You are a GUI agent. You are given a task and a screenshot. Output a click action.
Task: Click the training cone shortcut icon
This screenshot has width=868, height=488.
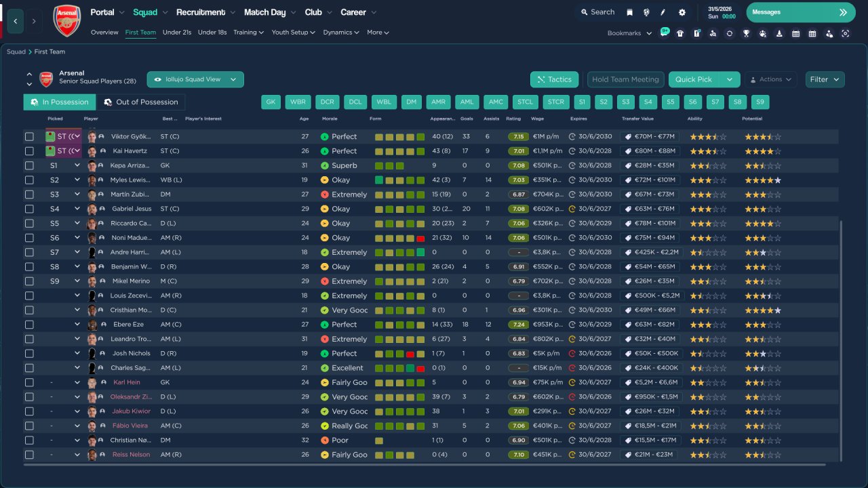(779, 33)
